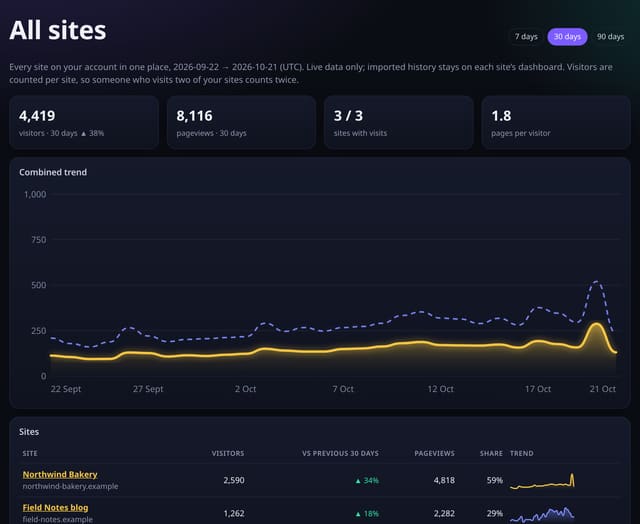
Task: Click the 2 Oct axis label
Action: tap(245, 389)
